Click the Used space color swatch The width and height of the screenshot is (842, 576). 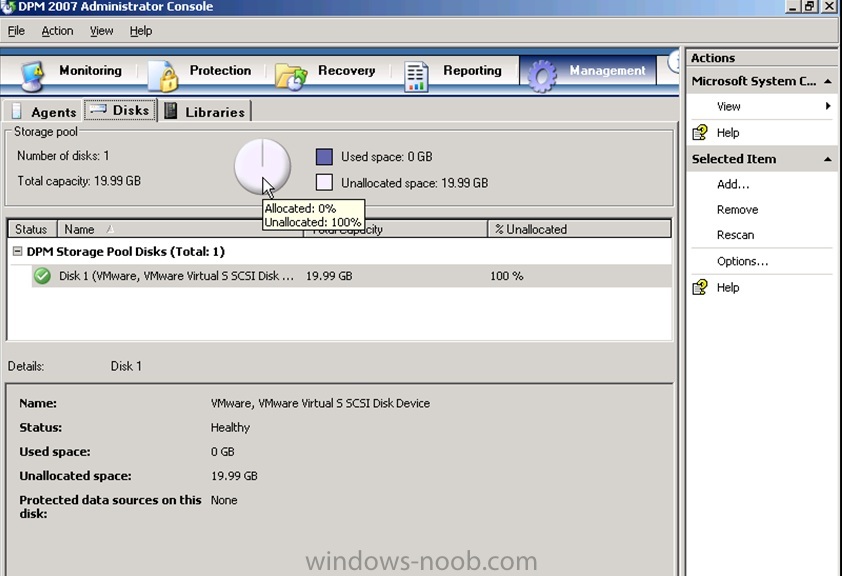tap(324, 157)
